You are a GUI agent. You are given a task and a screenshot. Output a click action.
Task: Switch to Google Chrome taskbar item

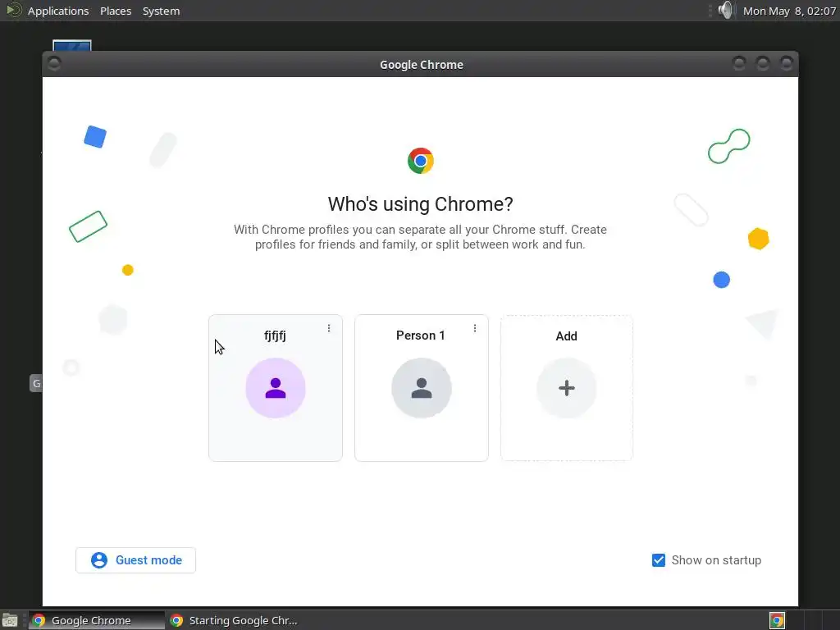coord(97,620)
